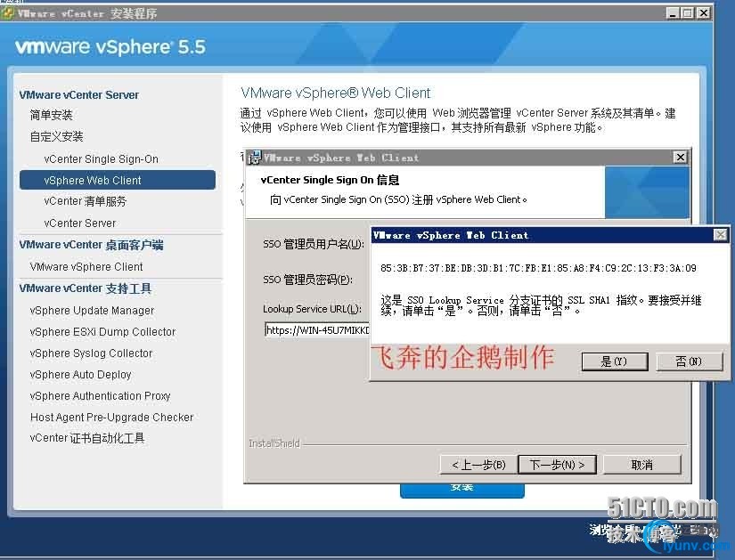Screen dimensions: 735x560
Task: Click the VMware vCenter 桌面客户端 heading
Action: pos(91,245)
